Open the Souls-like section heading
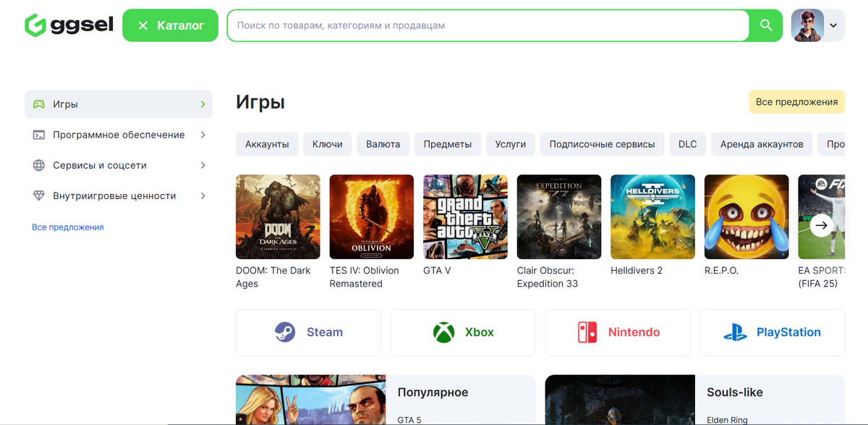 tap(735, 392)
